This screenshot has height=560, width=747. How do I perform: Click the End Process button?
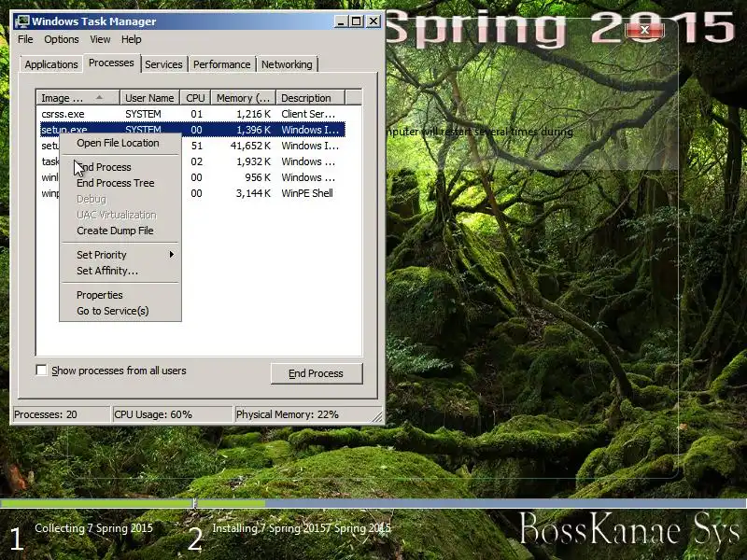[x=317, y=373]
